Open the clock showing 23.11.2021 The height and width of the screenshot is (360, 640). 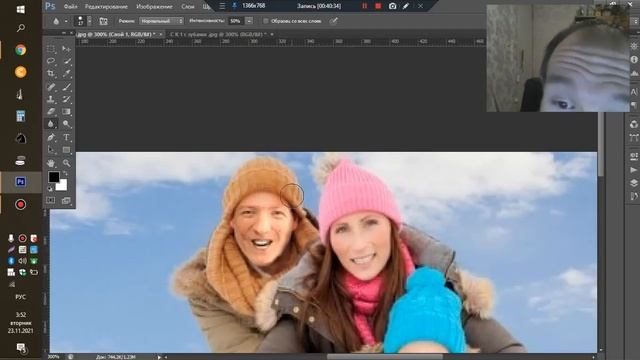pos(20,322)
